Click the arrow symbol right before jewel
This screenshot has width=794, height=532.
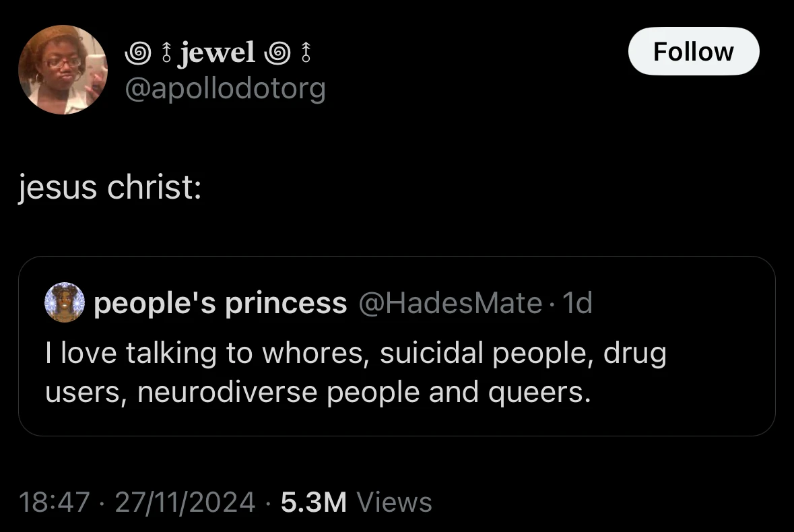(166, 53)
